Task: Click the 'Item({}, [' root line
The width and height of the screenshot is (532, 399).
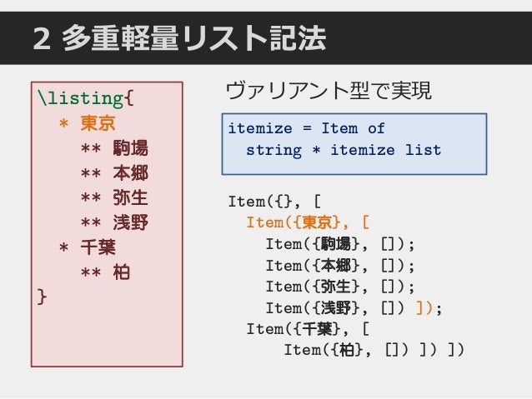Action: 274,202
